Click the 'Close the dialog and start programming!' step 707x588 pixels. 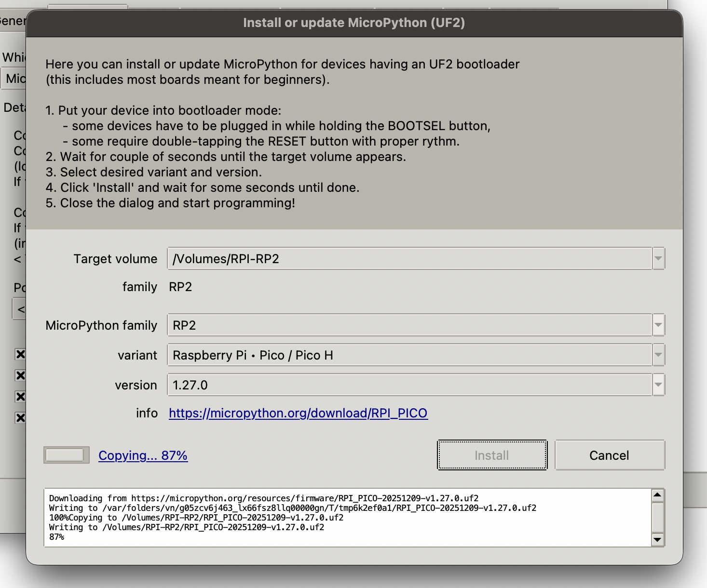coord(170,203)
